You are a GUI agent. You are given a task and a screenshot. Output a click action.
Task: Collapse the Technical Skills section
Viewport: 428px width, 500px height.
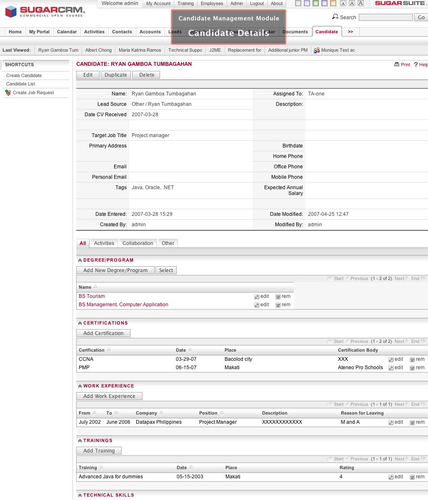pos(80,495)
